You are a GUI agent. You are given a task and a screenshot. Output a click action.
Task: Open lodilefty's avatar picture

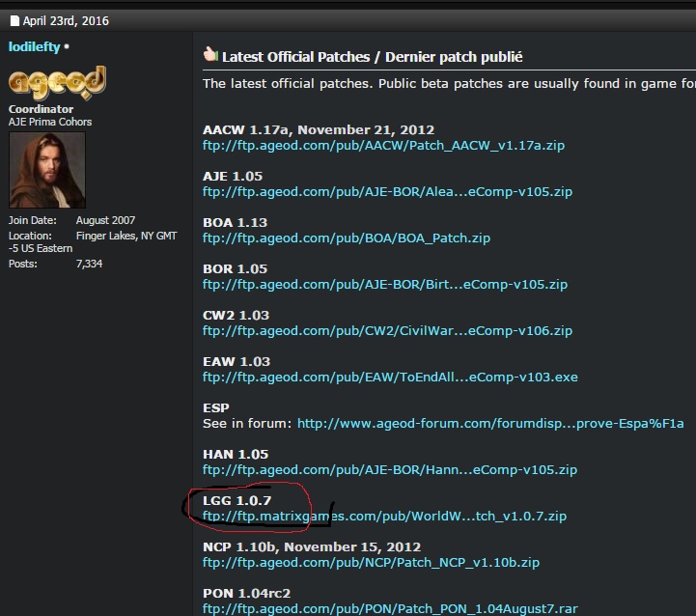point(47,170)
